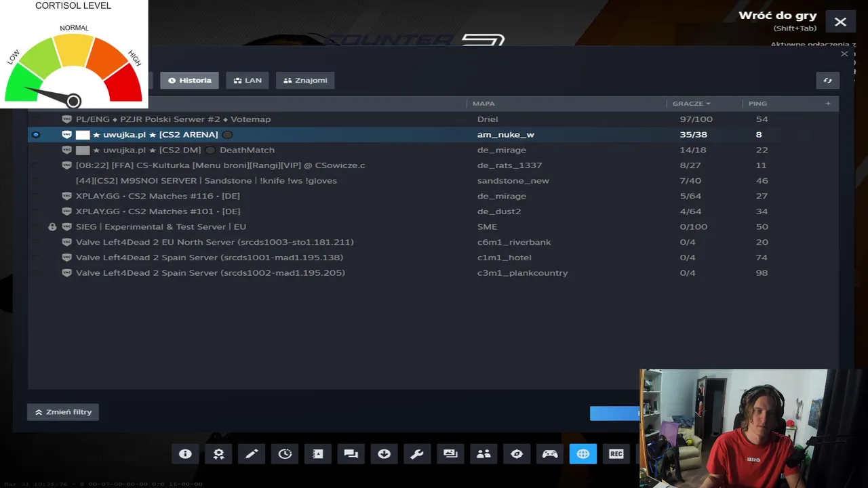Toggle favorite circle on PL/ENG PZJR server
Image resolution: width=868 pixels, height=488 pixels.
(x=36, y=119)
